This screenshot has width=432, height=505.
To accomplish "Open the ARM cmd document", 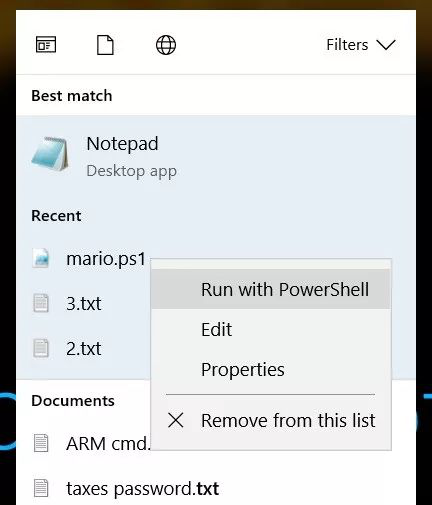I will (x=92, y=443).
